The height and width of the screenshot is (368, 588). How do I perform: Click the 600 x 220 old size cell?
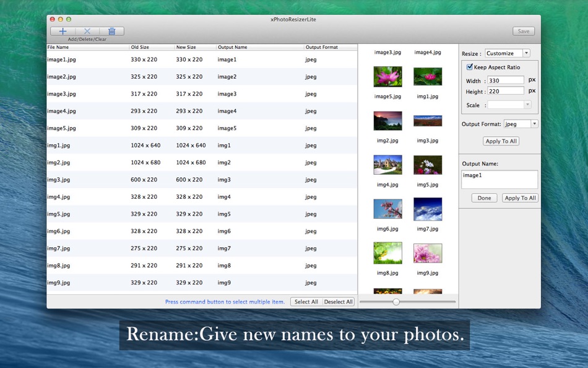coord(144,180)
